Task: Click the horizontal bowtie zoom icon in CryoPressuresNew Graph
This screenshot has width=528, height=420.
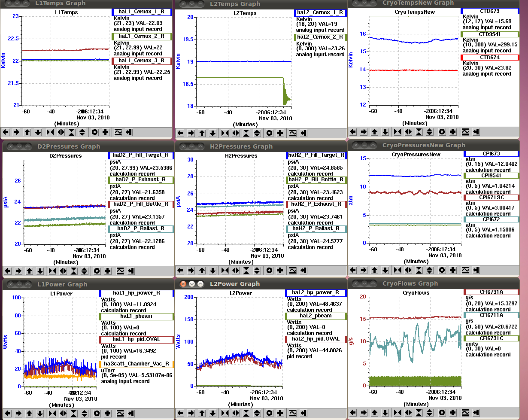Action: [x=398, y=270]
